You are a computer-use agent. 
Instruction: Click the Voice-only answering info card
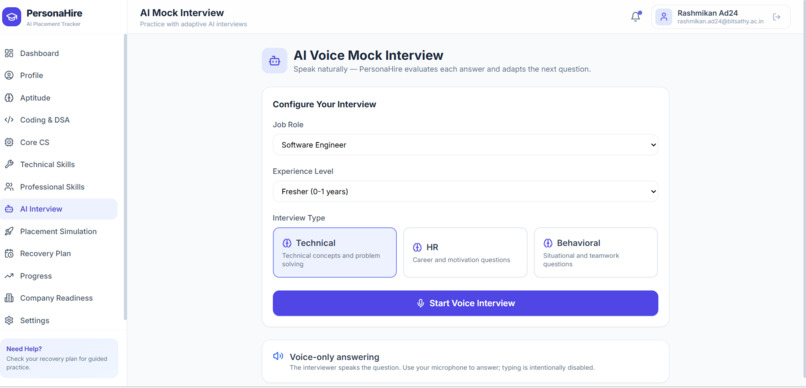(465, 361)
